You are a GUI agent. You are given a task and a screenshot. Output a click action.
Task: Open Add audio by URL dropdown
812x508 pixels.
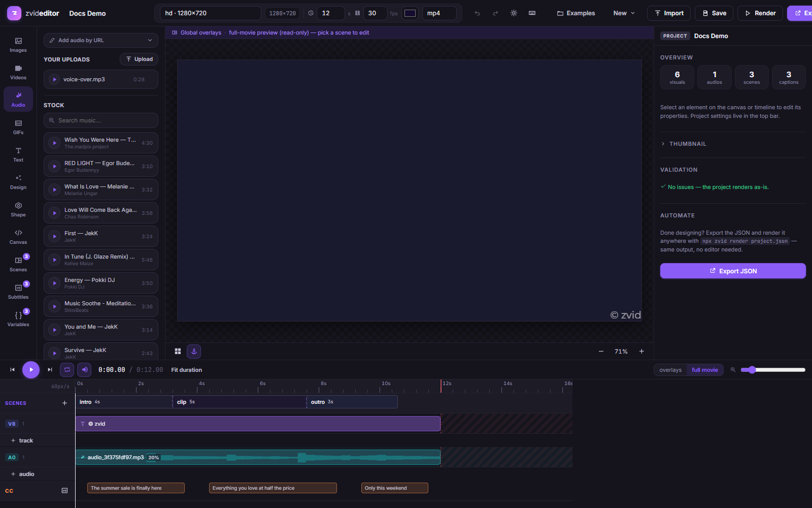point(101,40)
